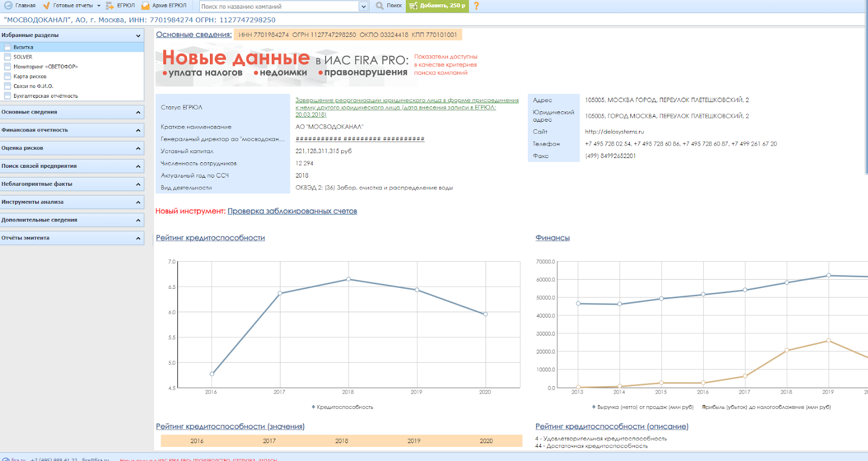The width and height of the screenshot is (868, 461).
Task: Open Карта рисков in the sidebar
Action: pos(30,77)
